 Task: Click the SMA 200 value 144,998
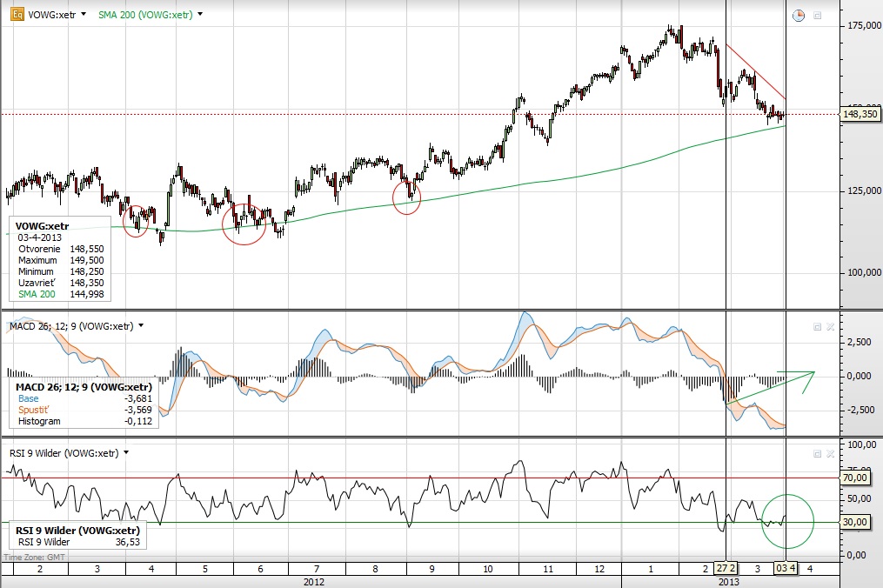pyautogui.click(x=87, y=293)
